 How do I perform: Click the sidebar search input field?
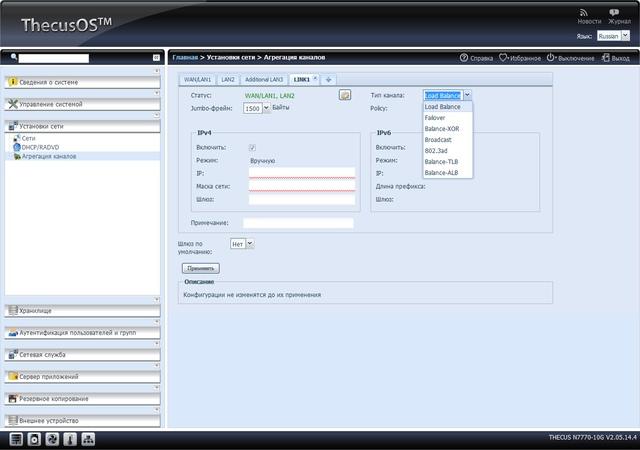[54, 58]
